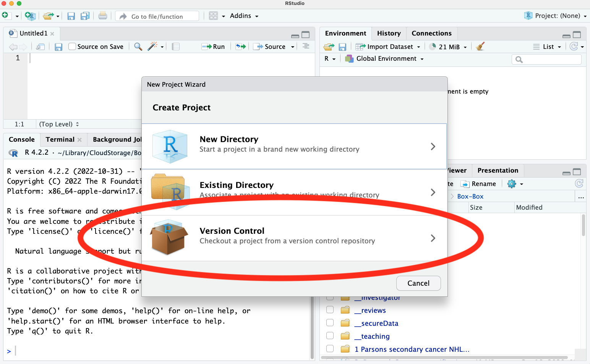Go back to previous source location

click(13, 47)
